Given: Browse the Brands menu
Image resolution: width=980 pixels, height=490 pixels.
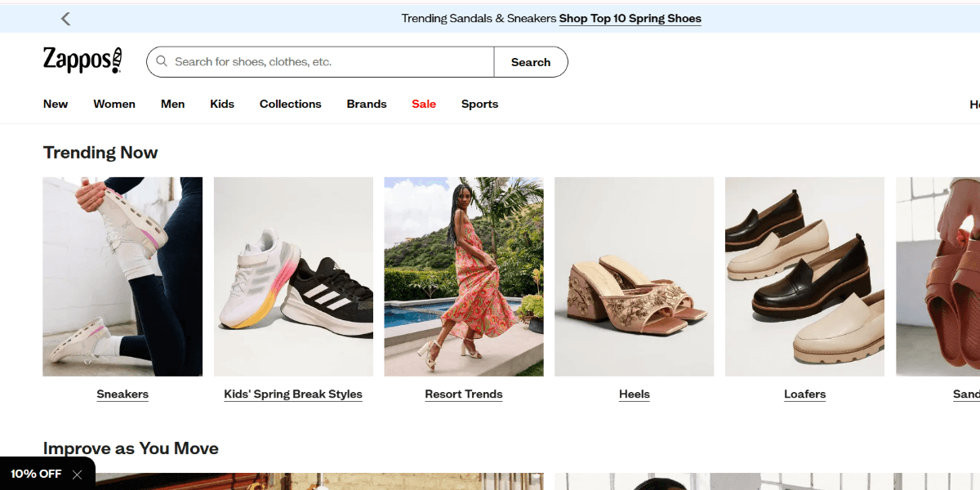Looking at the screenshot, I should point(366,104).
